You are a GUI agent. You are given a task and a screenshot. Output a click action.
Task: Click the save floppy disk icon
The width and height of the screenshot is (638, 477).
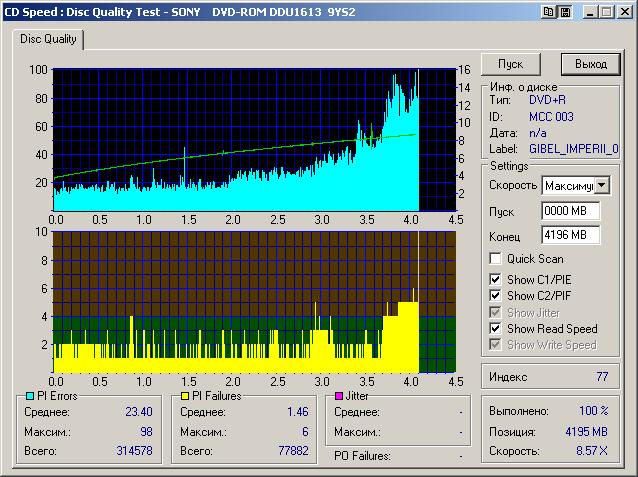tap(564, 11)
